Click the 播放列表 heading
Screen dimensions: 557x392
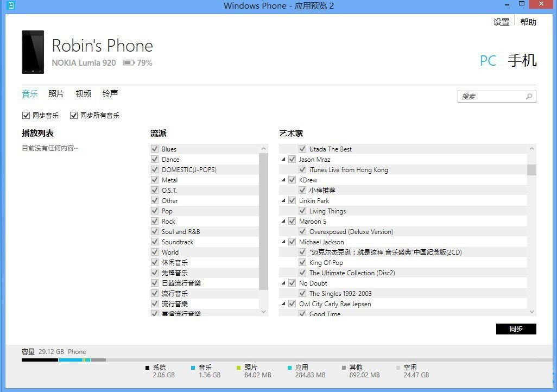click(37, 133)
